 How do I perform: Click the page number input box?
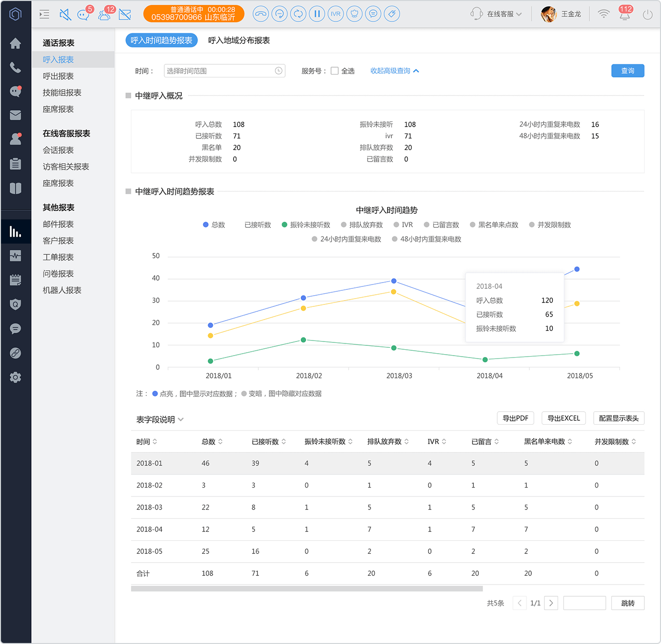584,603
